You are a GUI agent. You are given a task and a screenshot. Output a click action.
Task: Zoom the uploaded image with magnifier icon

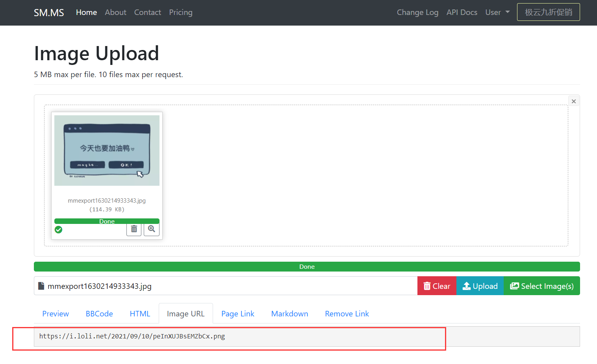point(152,229)
